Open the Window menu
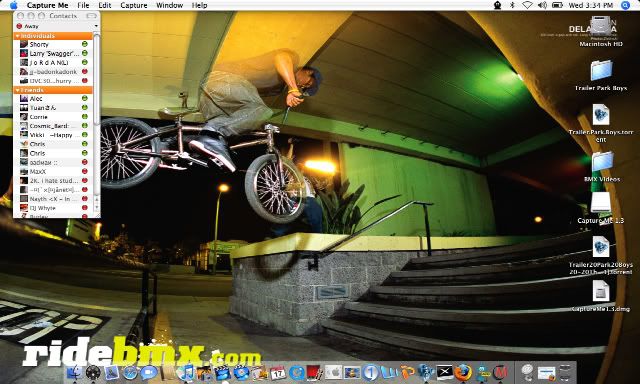 point(169,5)
